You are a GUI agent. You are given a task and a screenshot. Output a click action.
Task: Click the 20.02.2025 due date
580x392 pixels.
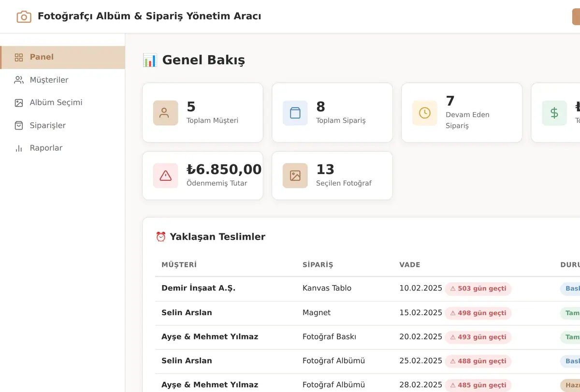(x=421, y=337)
